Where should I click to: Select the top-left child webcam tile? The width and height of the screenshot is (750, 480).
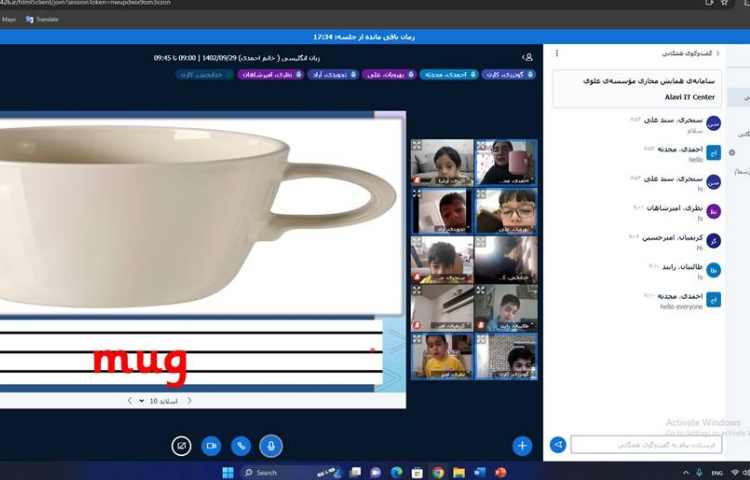click(442, 163)
